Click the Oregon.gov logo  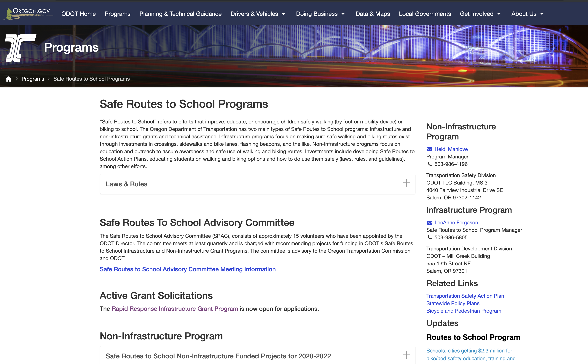28,13
